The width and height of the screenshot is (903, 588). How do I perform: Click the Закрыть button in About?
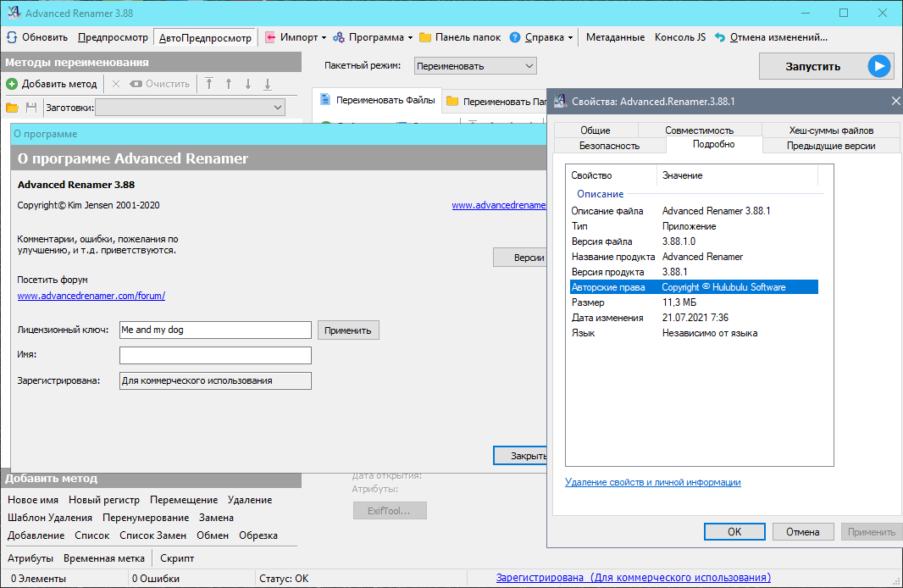(520, 456)
